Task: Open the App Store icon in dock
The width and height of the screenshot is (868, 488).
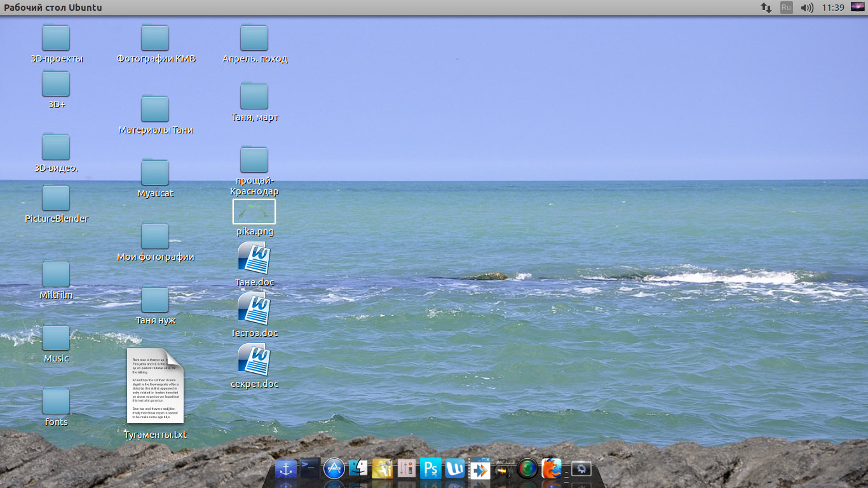Action: pos(334,469)
